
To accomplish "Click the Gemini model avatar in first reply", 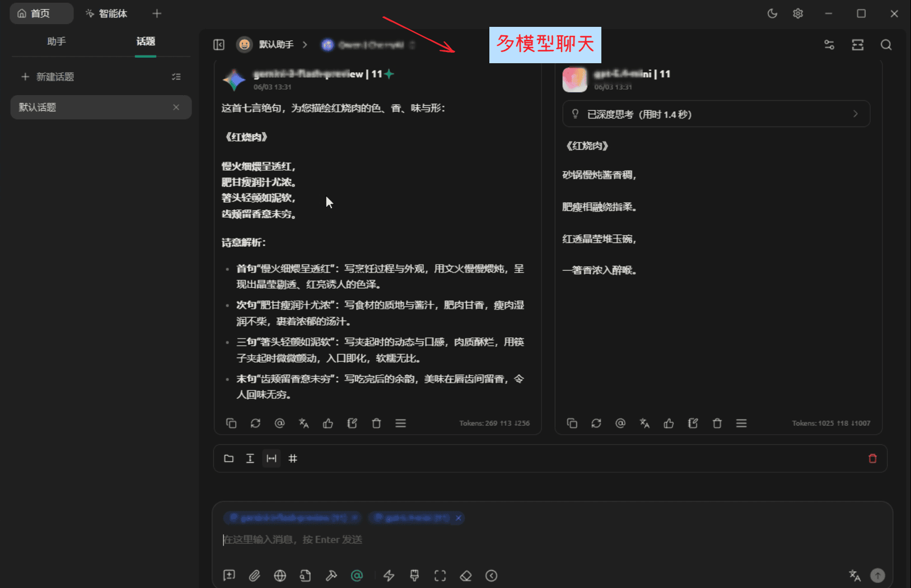I will click(x=235, y=80).
